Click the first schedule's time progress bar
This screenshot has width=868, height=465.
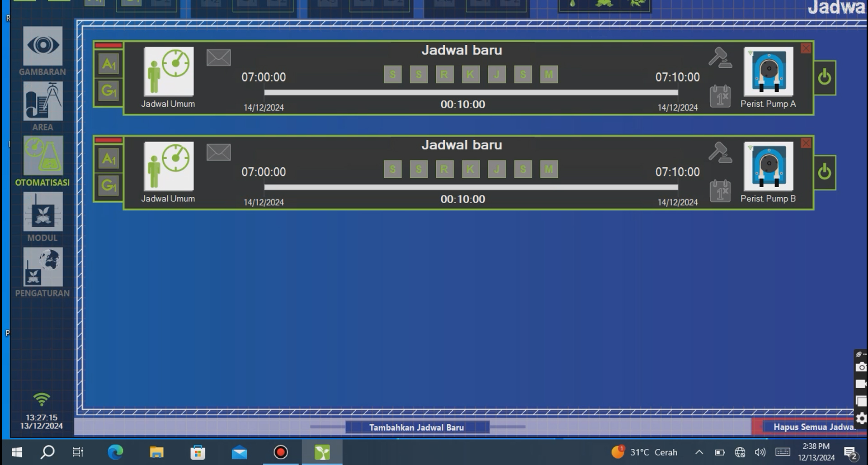(x=471, y=92)
